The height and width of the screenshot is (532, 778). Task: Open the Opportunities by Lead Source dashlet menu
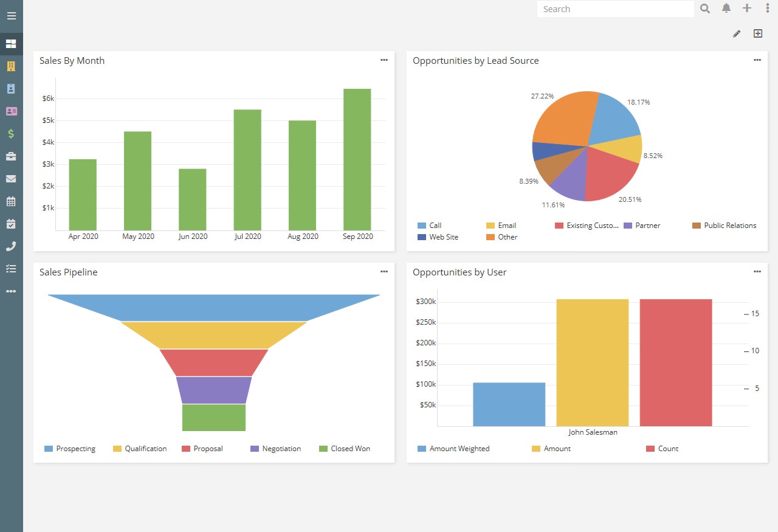pos(757,60)
